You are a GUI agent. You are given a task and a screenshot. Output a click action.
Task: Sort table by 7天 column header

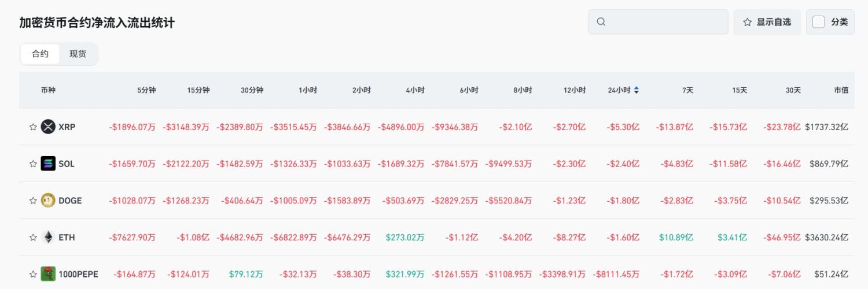pyautogui.click(x=687, y=90)
